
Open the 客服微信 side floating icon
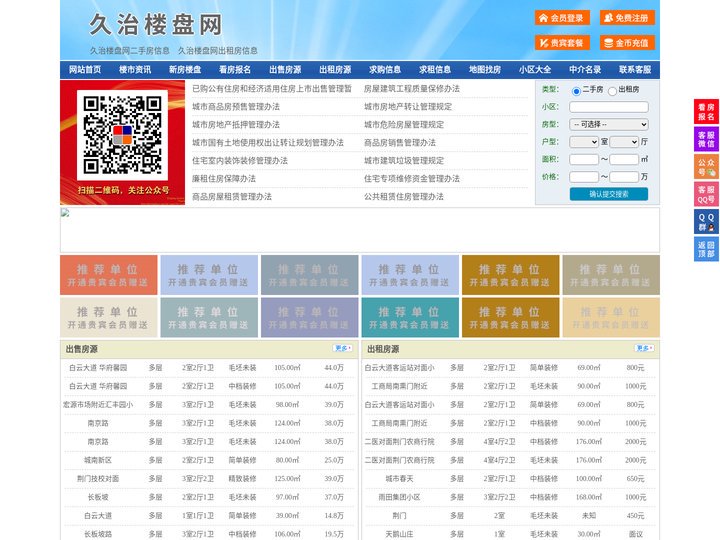point(706,139)
